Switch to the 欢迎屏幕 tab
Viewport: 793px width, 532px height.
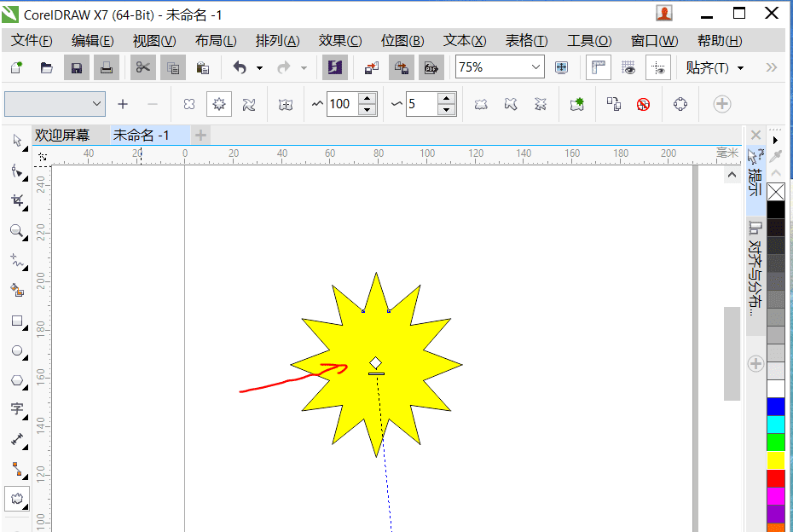coord(61,135)
